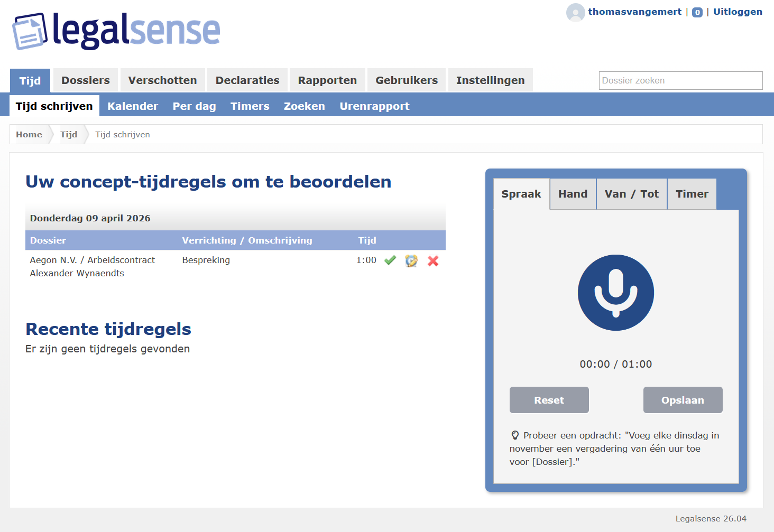Screen dimensions: 774x532
Task: Click the Bespreking description cell
Action: click(206, 260)
